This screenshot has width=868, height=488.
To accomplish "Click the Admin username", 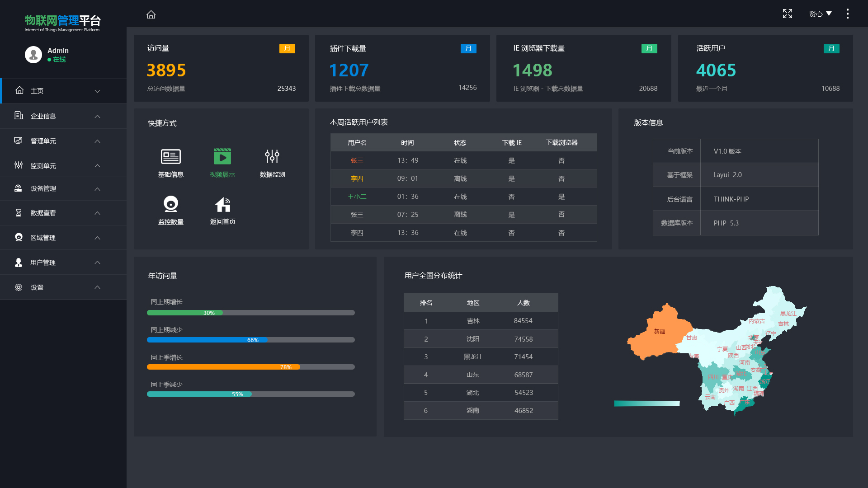I will [x=58, y=51].
